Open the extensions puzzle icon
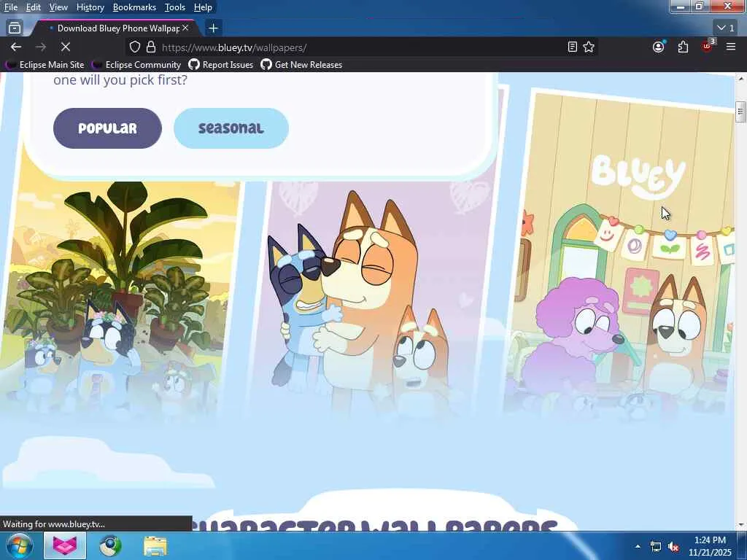 pos(683,47)
